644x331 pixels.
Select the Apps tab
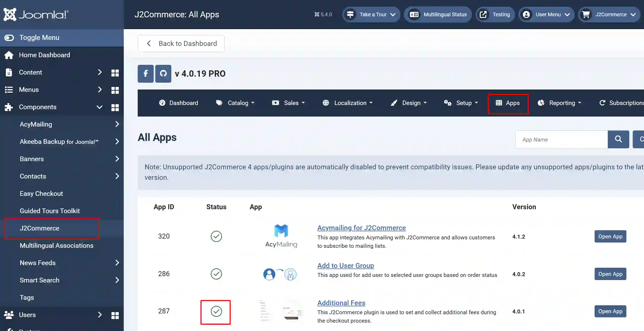tap(508, 103)
